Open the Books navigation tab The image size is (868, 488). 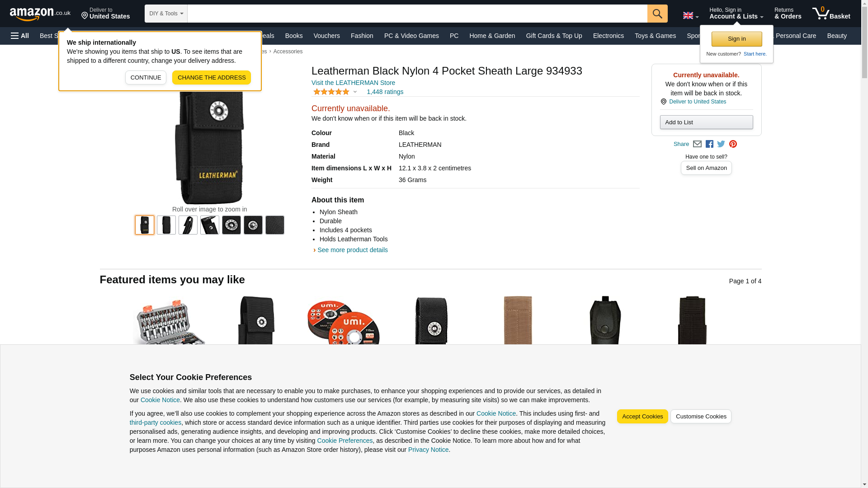(294, 36)
